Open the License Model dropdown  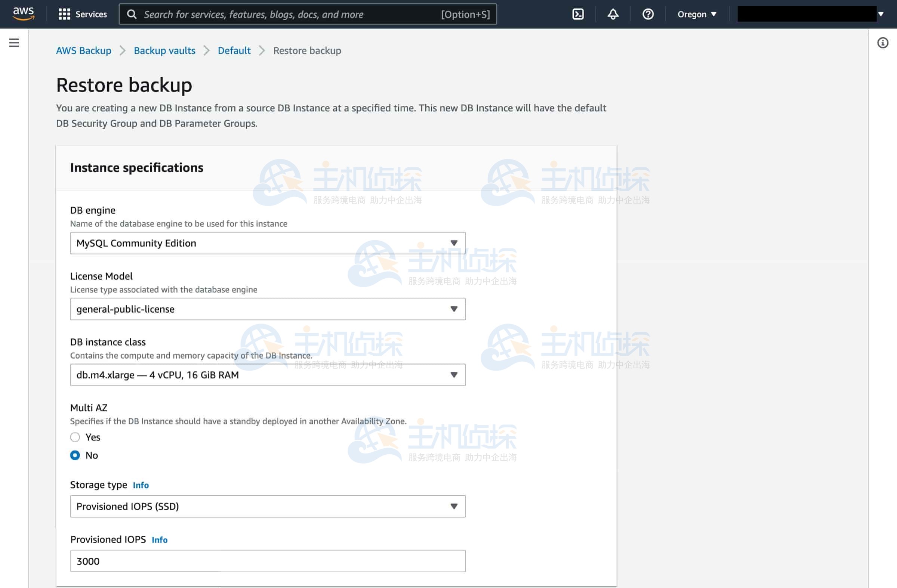(x=268, y=309)
